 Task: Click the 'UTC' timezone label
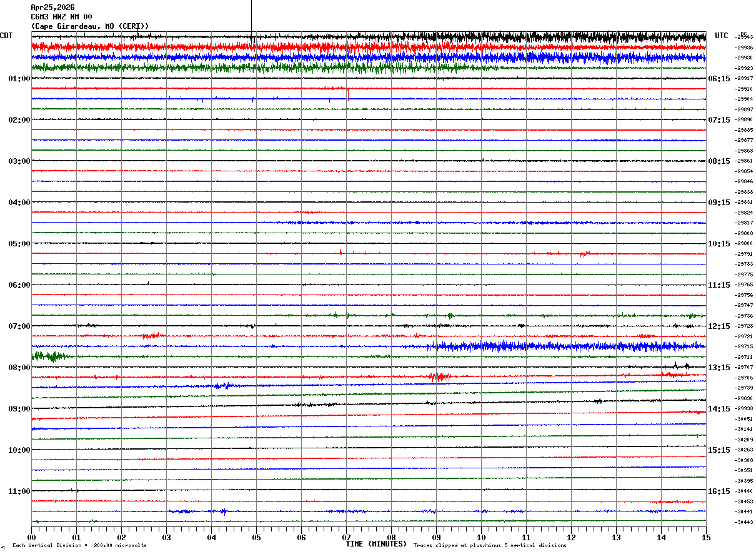[x=722, y=36]
